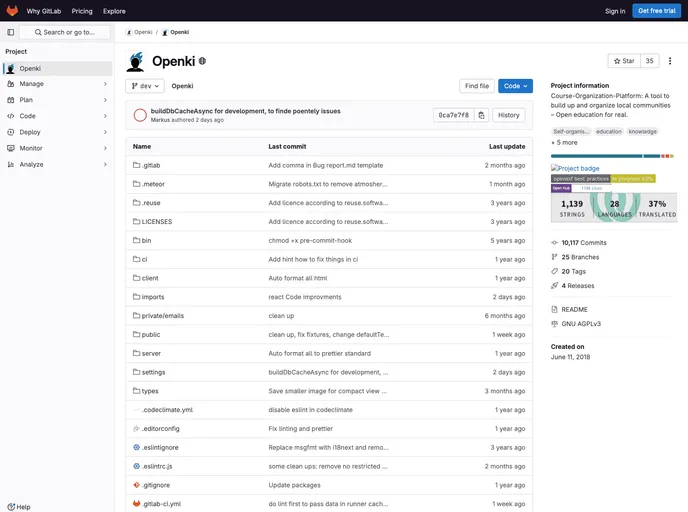Click the .gitignore git icon

pyautogui.click(x=136, y=485)
